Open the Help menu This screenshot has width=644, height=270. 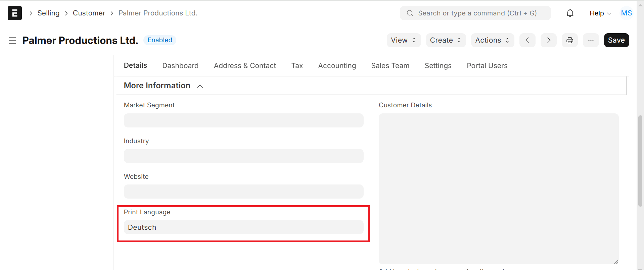[600, 13]
